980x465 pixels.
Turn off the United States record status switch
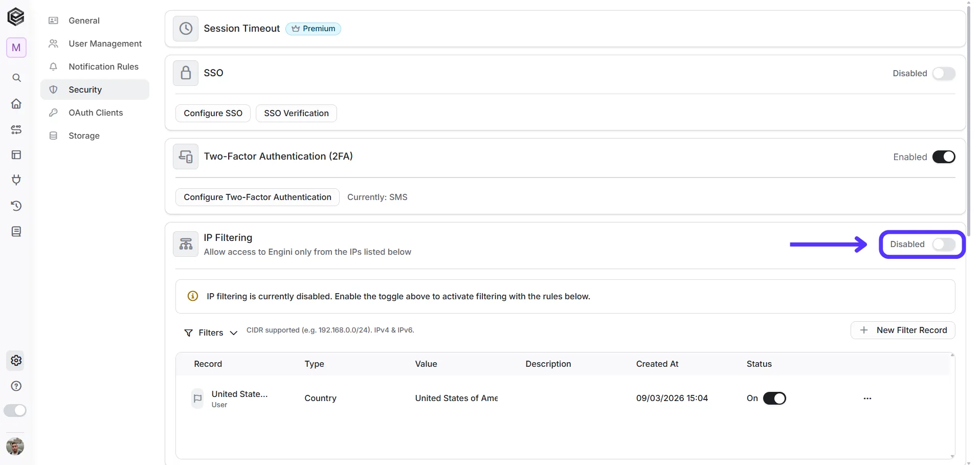pos(774,398)
